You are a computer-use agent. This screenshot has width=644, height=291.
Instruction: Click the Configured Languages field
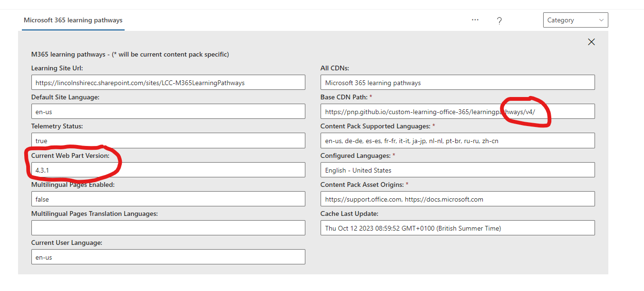(x=457, y=170)
